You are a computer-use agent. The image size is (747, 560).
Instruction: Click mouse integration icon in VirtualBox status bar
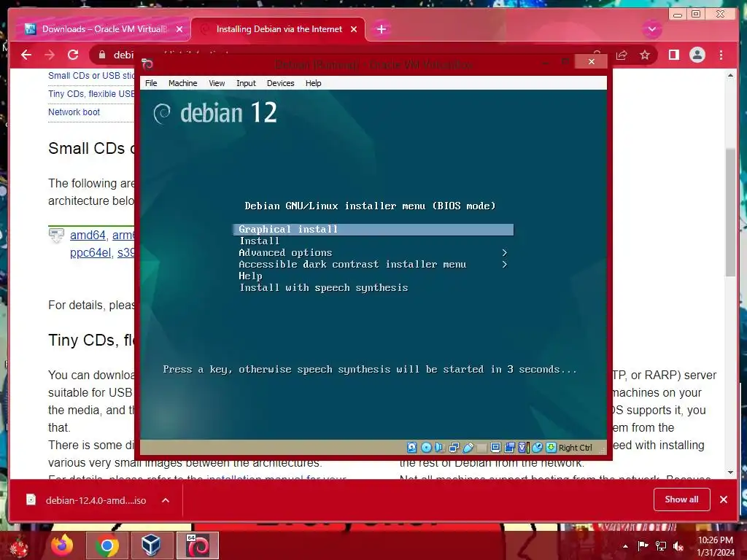click(x=537, y=447)
